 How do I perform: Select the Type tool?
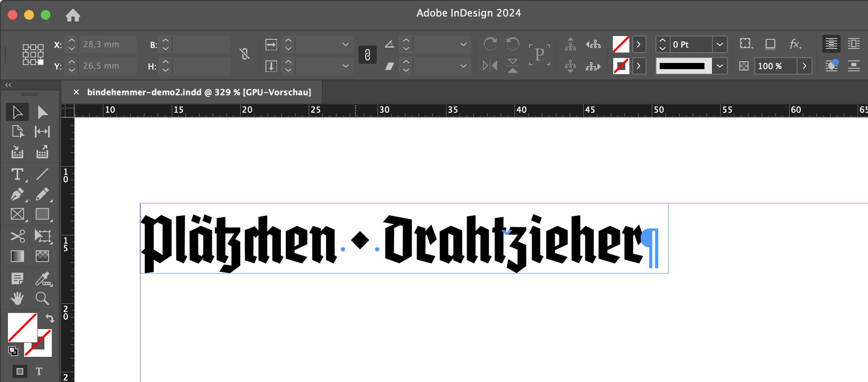click(17, 174)
